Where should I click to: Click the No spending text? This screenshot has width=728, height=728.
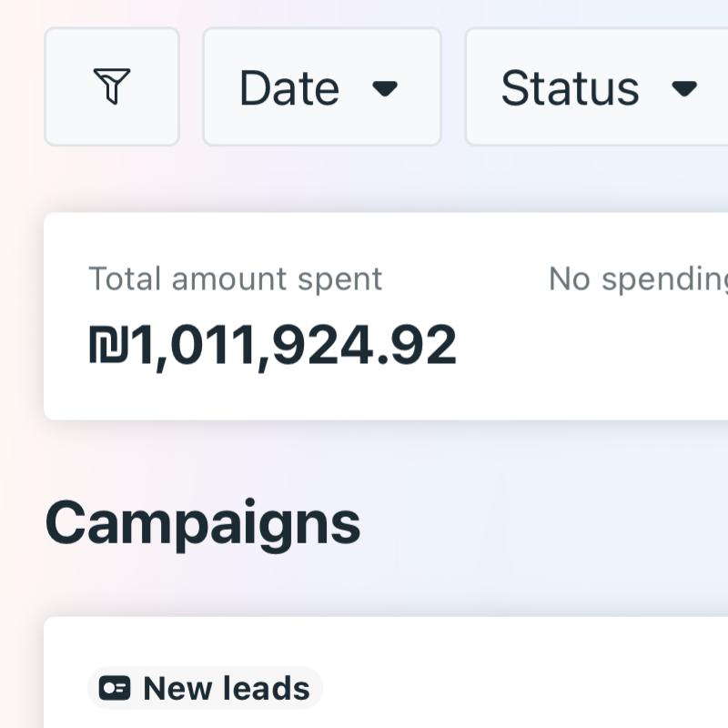pos(637,279)
